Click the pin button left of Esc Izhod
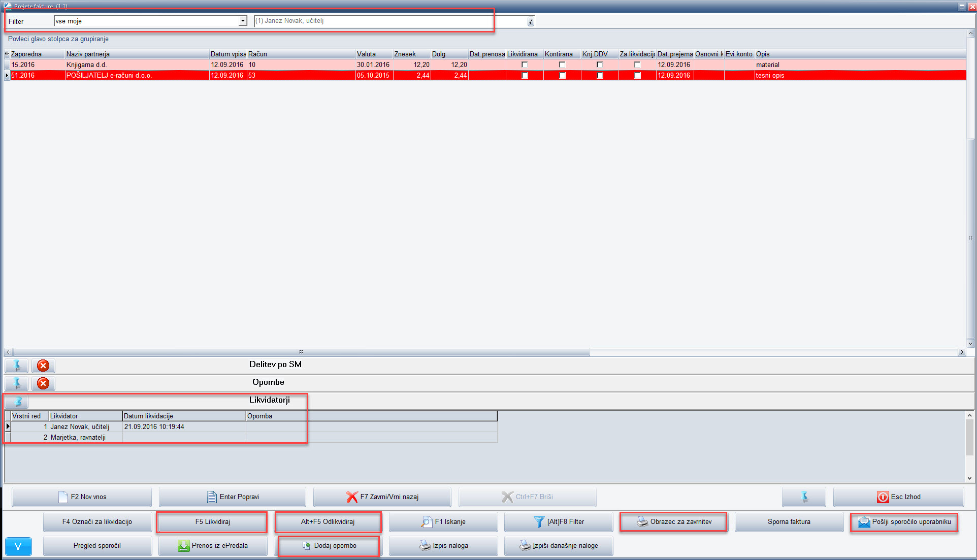This screenshot has width=977, height=560. point(804,497)
